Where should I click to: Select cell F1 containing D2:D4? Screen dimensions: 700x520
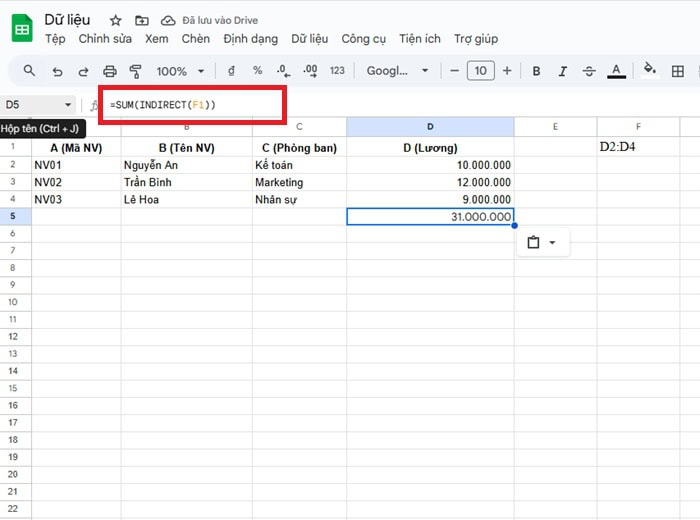638,148
